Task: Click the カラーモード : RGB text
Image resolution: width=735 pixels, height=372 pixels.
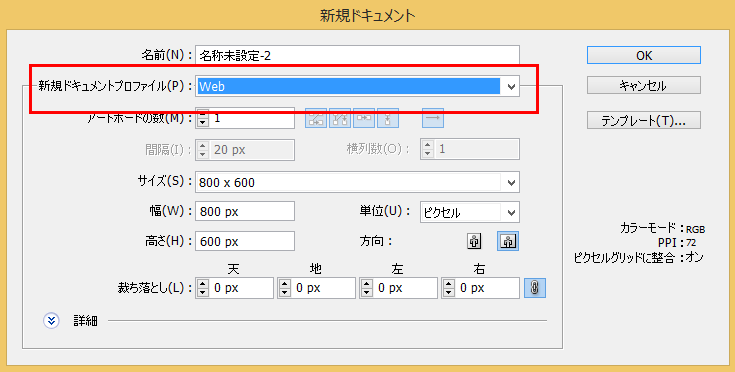Action: (x=662, y=229)
